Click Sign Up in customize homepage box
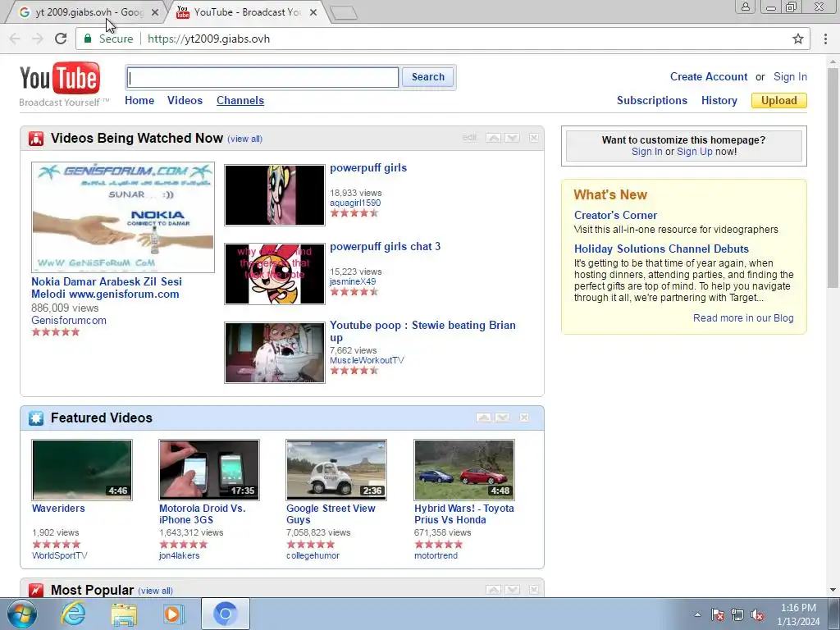Viewport: 840px width, 630px height. [x=694, y=152]
